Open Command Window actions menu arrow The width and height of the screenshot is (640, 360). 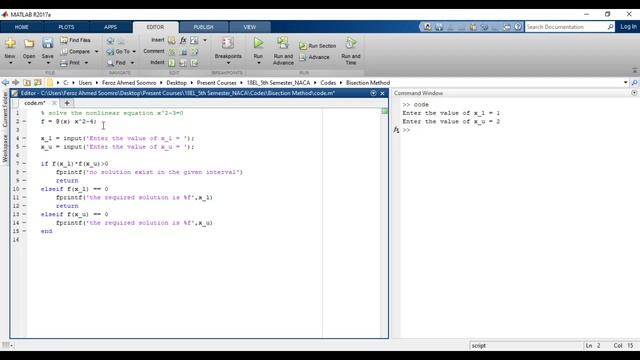pos(634,93)
